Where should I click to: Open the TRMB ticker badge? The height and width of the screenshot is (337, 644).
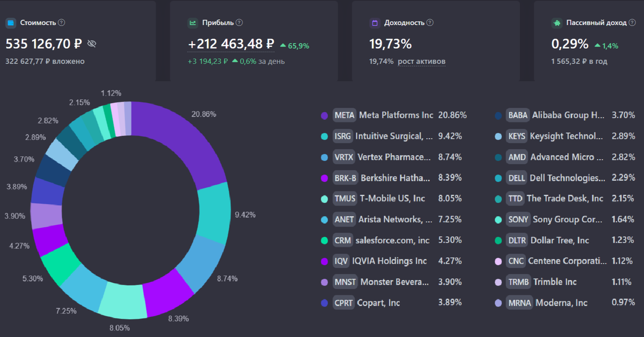coord(518,282)
